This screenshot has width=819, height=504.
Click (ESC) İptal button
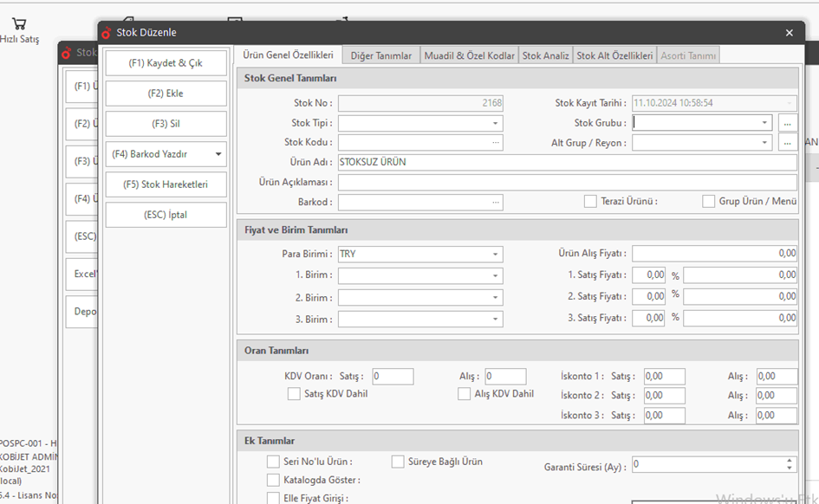coord(166,215)
